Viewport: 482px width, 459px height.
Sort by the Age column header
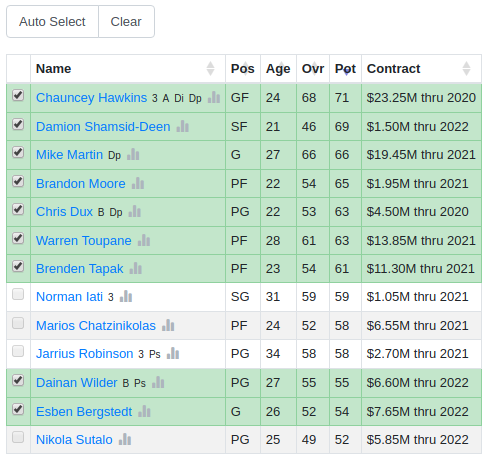(278, 69)
